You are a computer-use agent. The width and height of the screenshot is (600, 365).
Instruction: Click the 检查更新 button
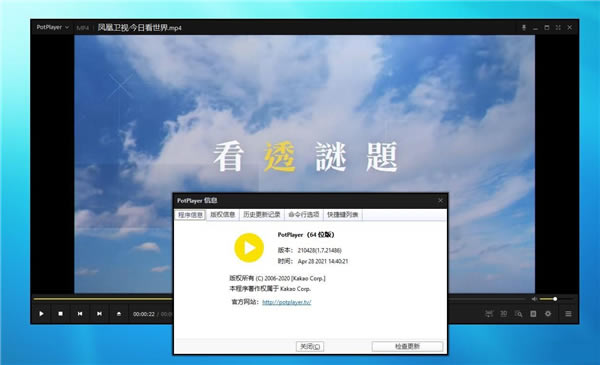click(x=407, y=346)
